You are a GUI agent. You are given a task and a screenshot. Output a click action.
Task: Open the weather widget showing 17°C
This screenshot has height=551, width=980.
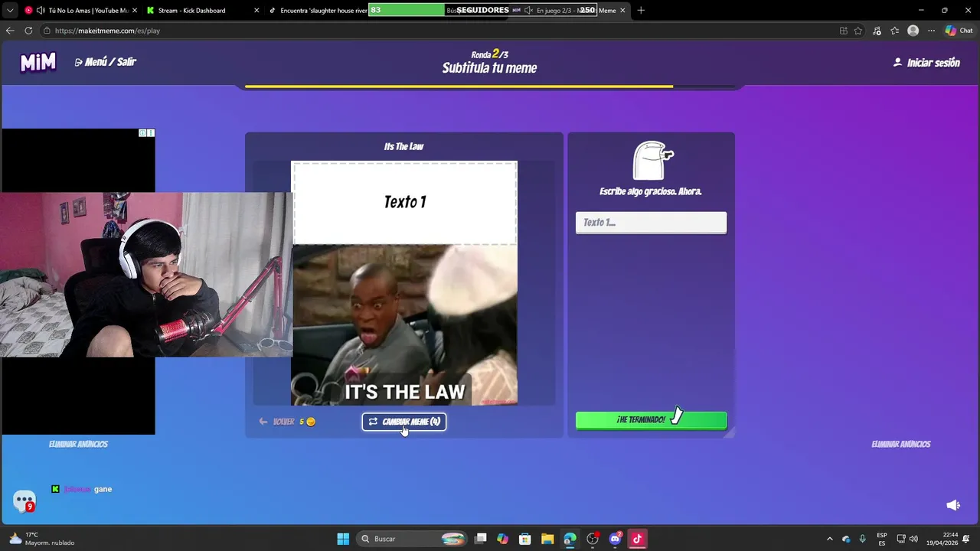[x=42, y=539]
